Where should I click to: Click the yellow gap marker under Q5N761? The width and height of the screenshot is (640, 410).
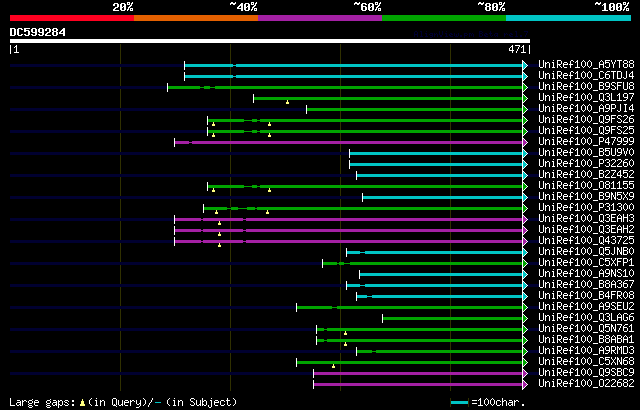point(345,333)
